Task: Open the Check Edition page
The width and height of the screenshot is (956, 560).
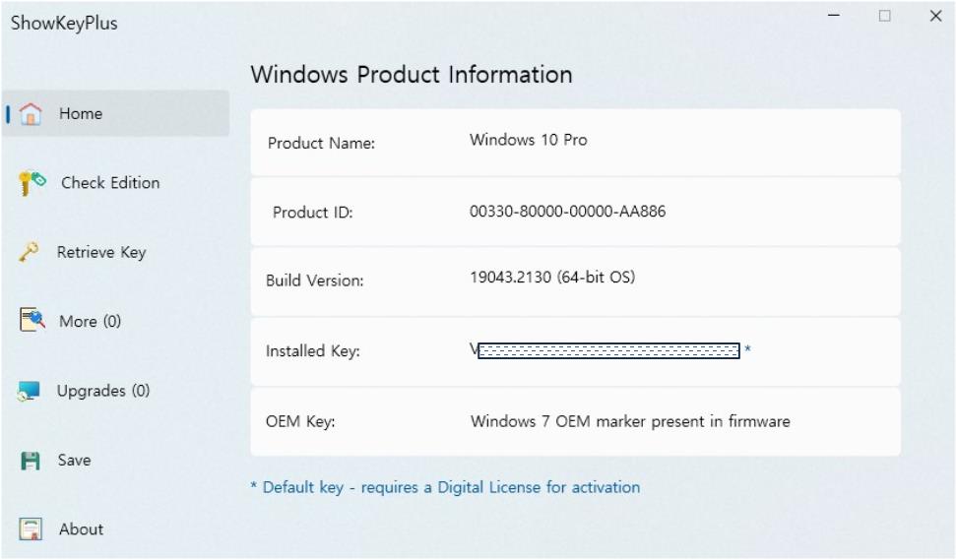Action: pos(110,183)
